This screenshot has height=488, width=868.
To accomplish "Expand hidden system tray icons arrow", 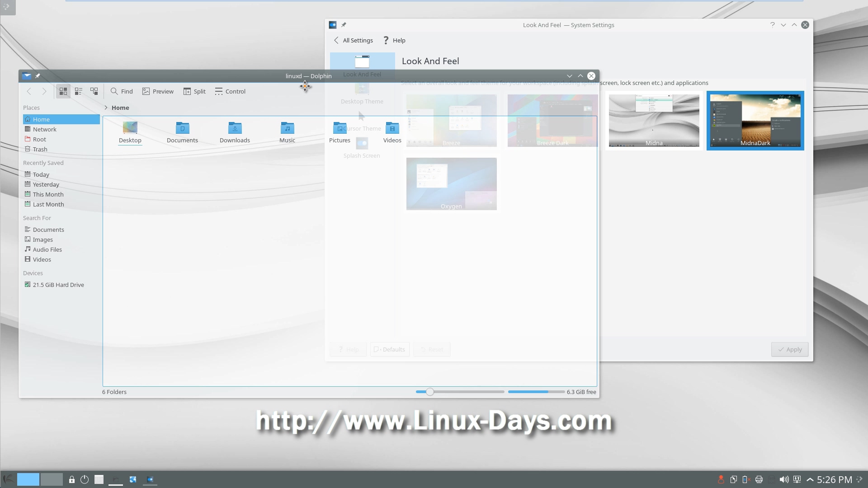I will point(810,479).
